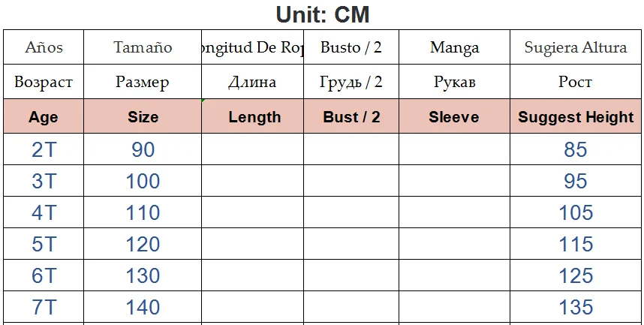The height and width of the screenshot is (325, 644).
Task: Click the 'Suggest Height' header cell
Action: tap(576, 117)
